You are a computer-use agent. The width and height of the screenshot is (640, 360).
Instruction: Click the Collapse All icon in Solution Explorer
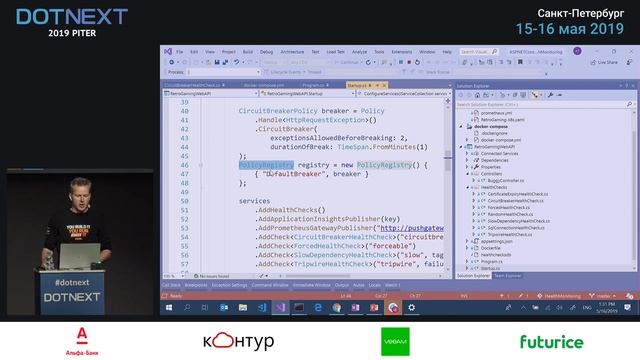coord(515,95)
